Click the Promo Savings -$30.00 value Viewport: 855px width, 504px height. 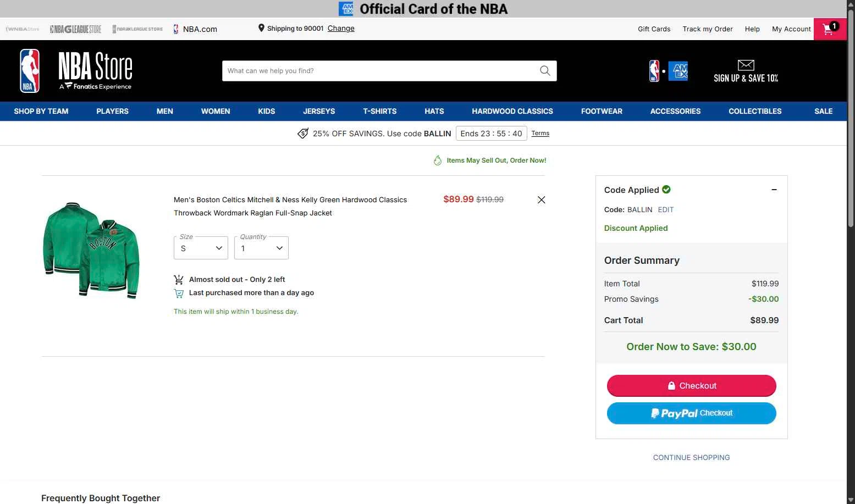(x=763, y=299)
